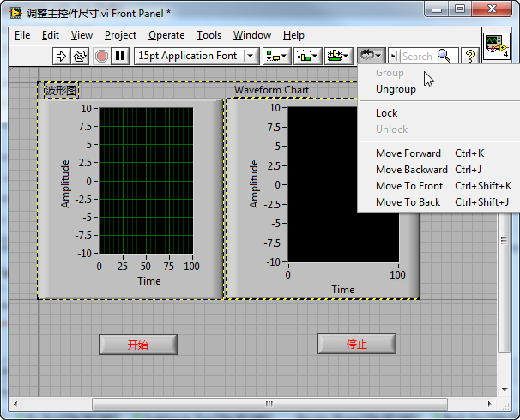Viewport: 520px width, 420px height.
Task: Select Move To Front menu entry
Action: (409, 186)
